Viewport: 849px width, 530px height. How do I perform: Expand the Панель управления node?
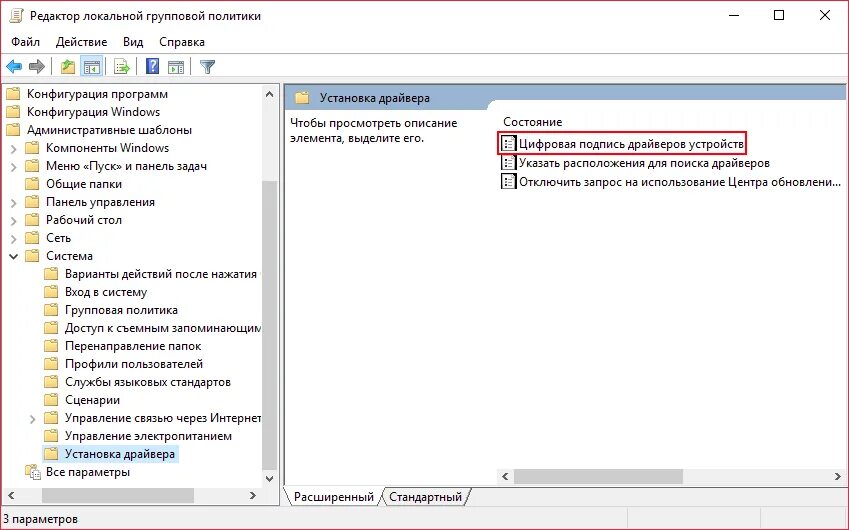(14, 202)
